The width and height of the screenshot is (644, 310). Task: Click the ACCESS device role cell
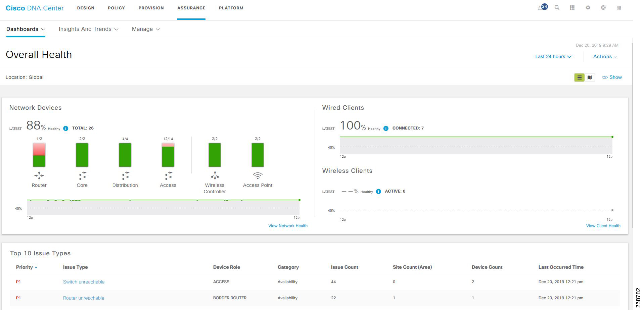coord(221,282)
